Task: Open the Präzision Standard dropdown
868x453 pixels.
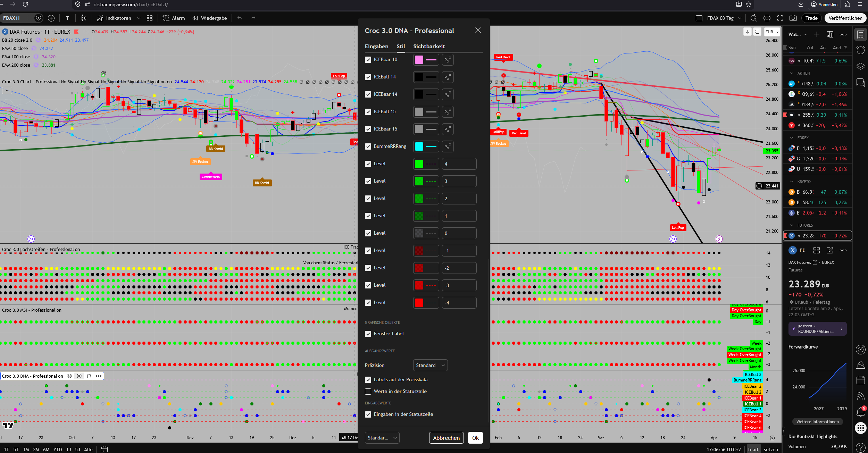Action: tap(430, 365)
